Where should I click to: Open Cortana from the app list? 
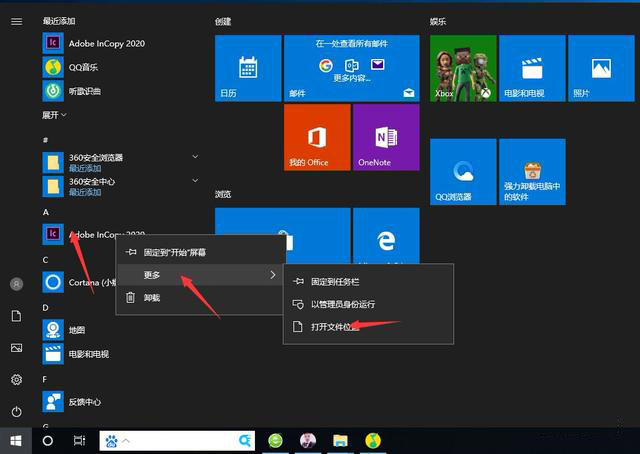(79, 282)
